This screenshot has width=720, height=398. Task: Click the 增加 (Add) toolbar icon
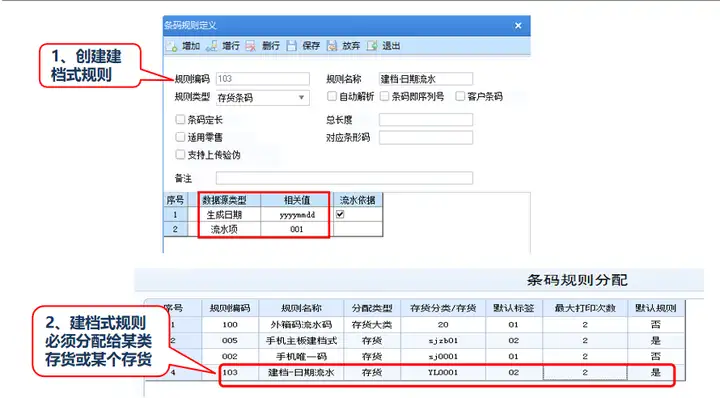[172, 46]
